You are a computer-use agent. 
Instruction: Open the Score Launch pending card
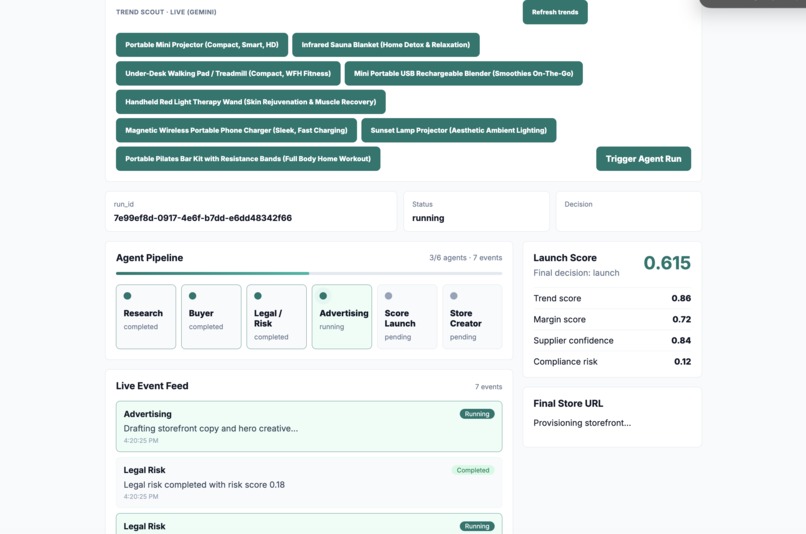407,317
